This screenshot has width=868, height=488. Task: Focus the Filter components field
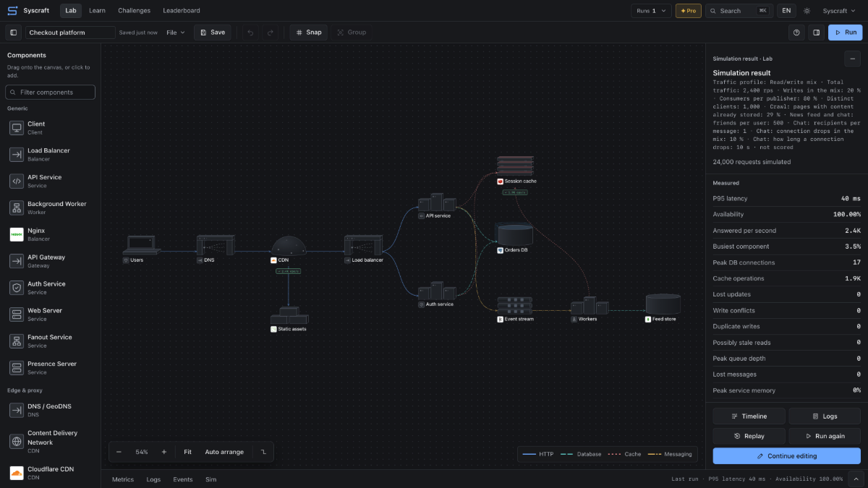(x=50, y=93)
